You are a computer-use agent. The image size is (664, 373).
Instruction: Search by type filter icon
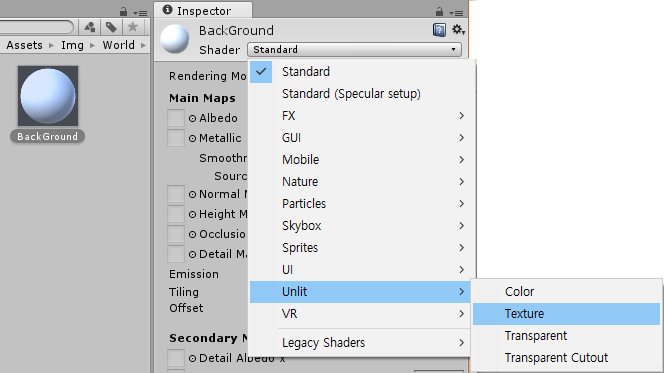tap(89, 27)
